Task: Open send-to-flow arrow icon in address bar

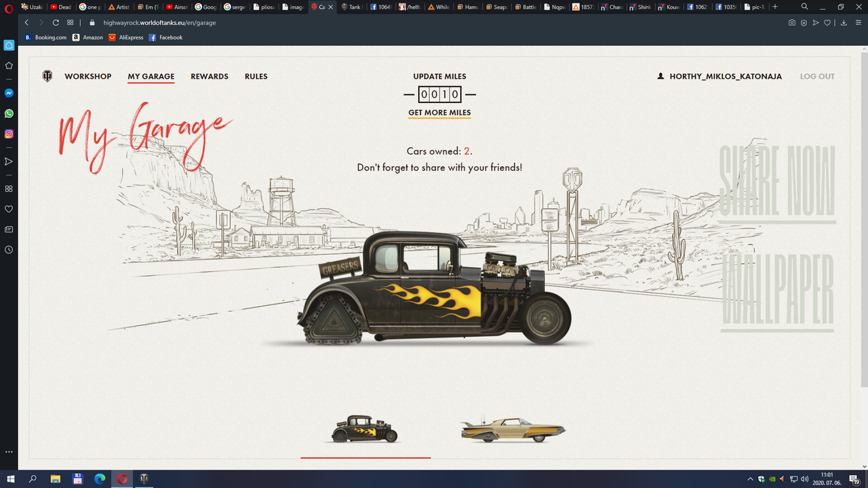Action: pyautogui.click(x=816, y=22)
